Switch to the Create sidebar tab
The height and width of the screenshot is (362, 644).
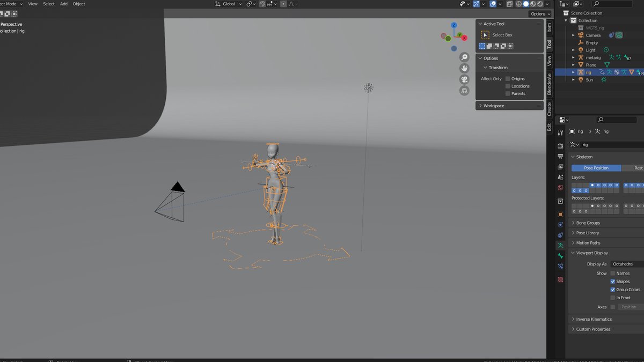point(549,109)
